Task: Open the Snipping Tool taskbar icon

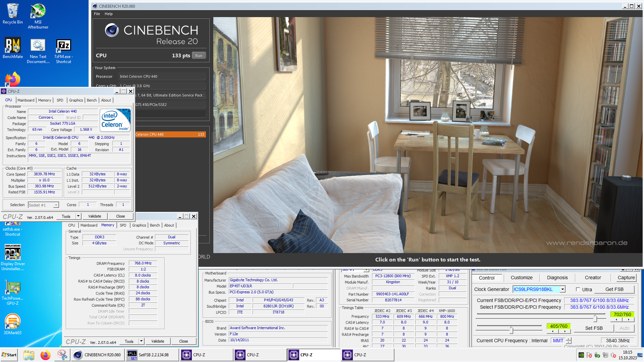Action: click(x=62, y=355)
